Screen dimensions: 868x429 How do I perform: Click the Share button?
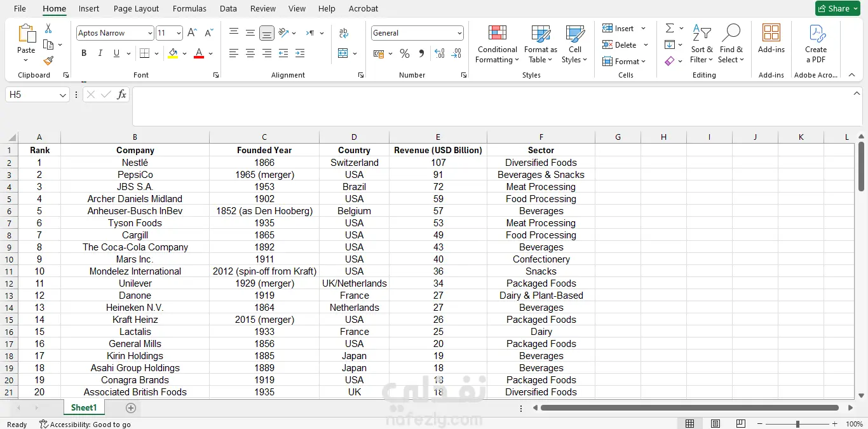pos(839,8)
